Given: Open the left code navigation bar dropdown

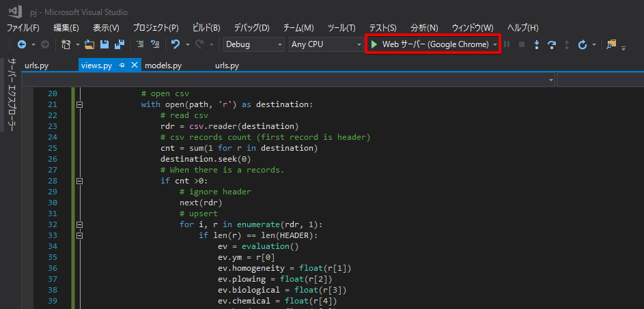Looking at the screenshot, I should pos(552,80).
